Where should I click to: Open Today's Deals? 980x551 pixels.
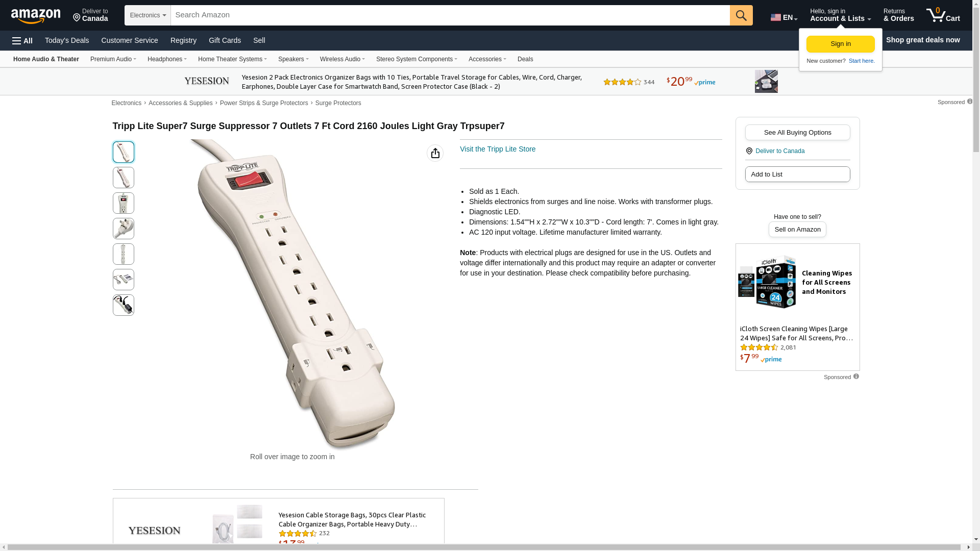click(67, 40)
